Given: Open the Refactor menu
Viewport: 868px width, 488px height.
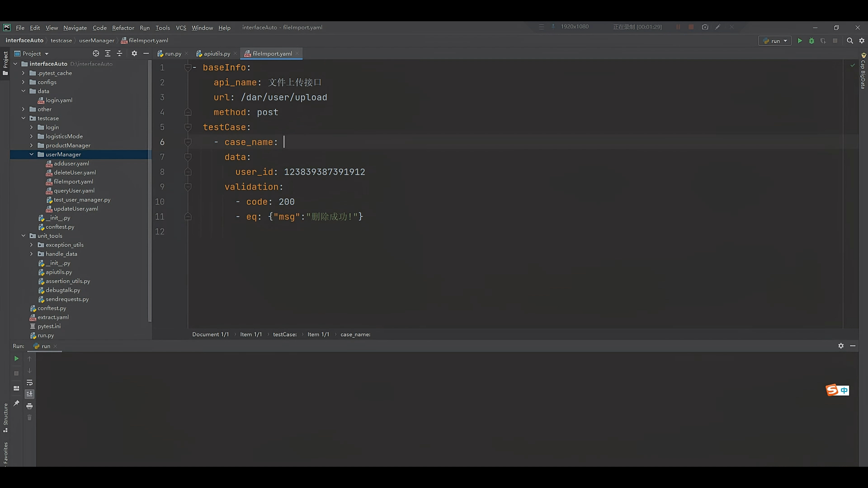Looking at the screenshot, I should click(123, 28).
